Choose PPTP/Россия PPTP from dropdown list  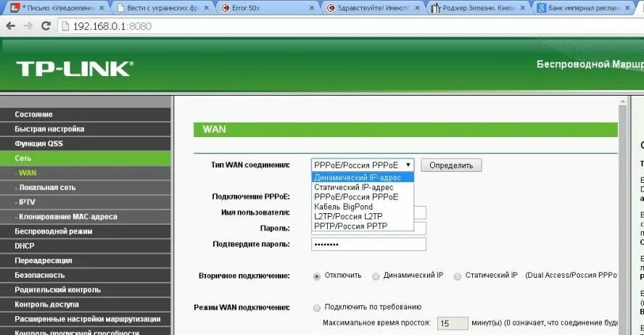click(363, 226)
